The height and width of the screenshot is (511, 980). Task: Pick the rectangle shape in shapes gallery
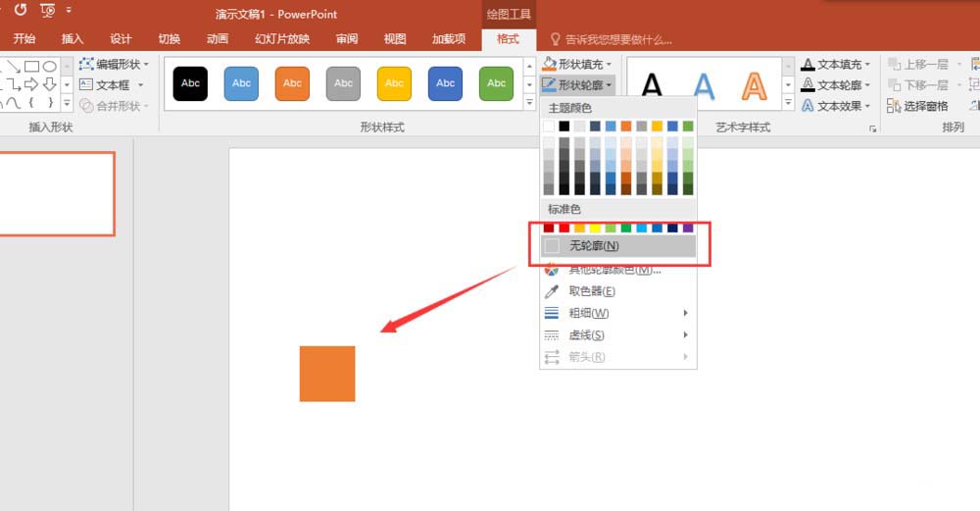point(32,67)
